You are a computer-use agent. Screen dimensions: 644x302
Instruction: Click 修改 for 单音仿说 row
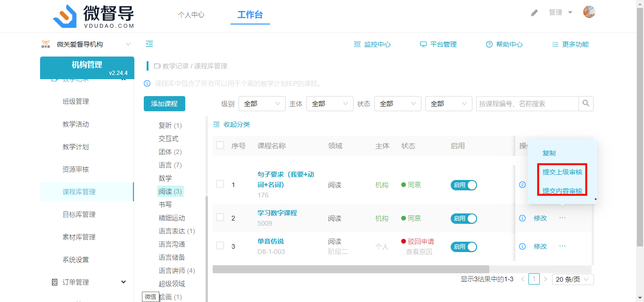tap(540, 246)
